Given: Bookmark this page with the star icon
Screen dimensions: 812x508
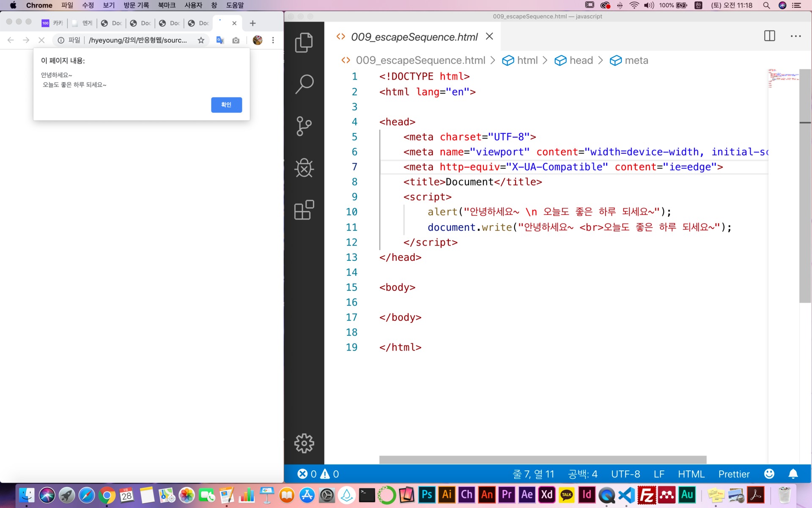Looking at the screenshot, I should pos(201,40).
